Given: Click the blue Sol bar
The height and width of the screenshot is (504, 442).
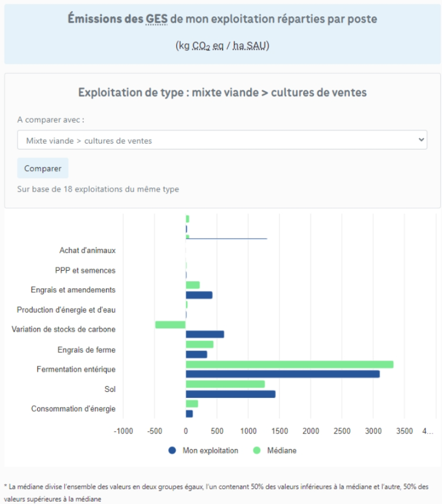Looking at the screenshot, I should coord(230,394).
